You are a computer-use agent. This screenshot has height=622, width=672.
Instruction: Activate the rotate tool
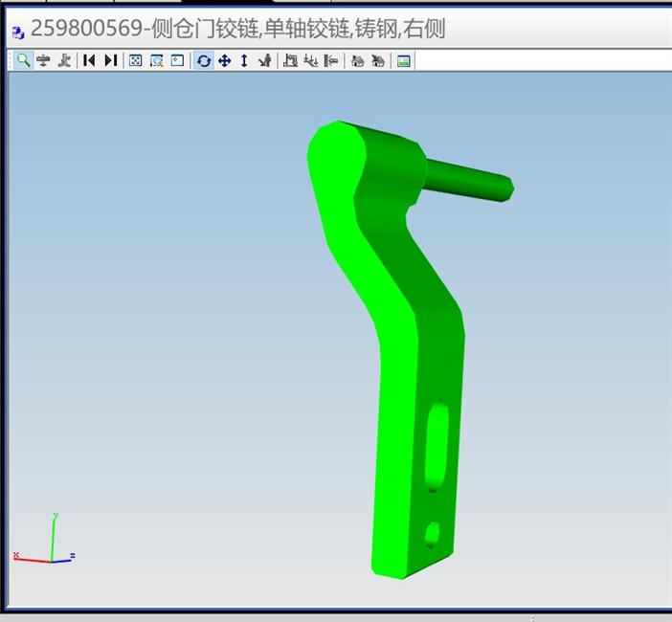click(204, 60)
